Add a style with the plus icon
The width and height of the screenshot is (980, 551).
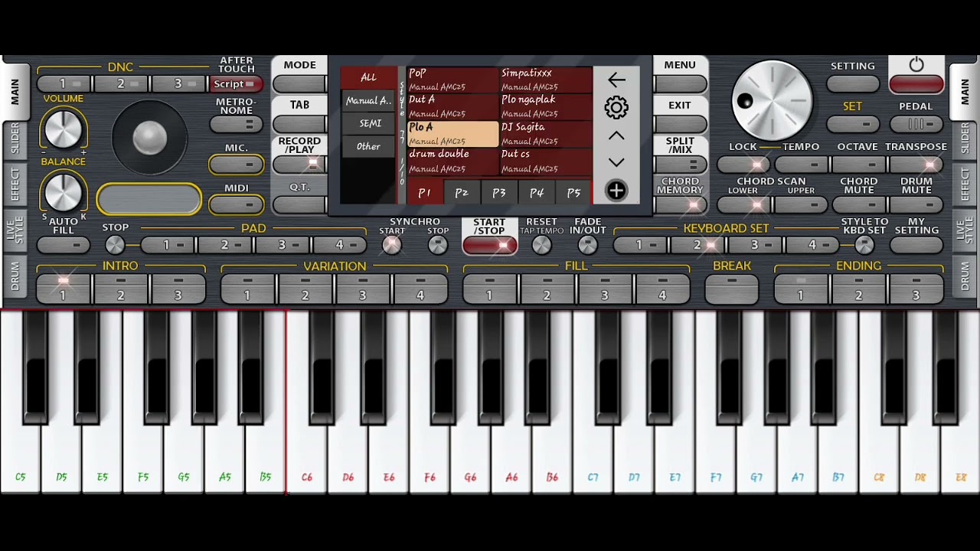pyautogui.click(x=616, y=191)
